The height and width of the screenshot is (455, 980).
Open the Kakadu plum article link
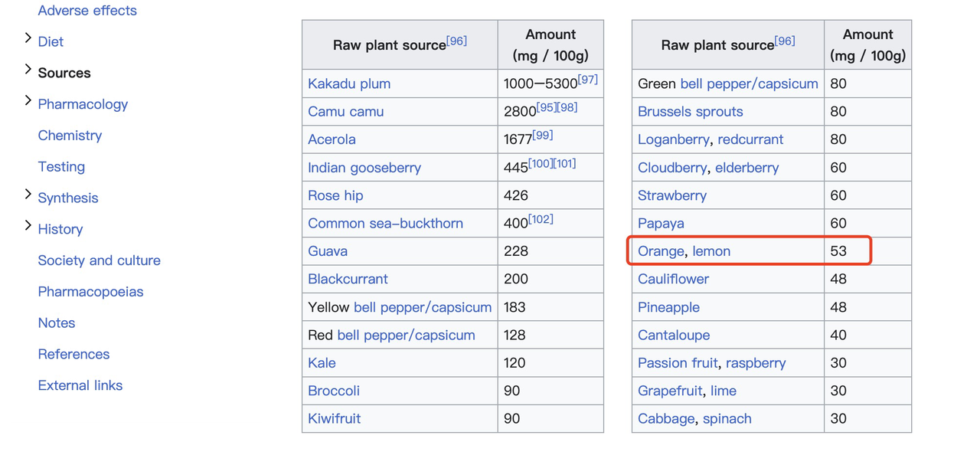click(349, 83)
